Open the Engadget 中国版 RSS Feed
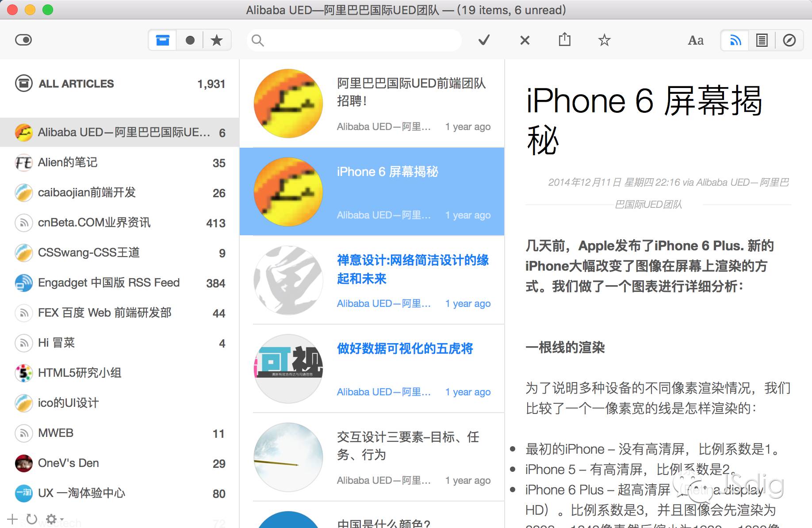The image size is (812, 528). point(119,283)
